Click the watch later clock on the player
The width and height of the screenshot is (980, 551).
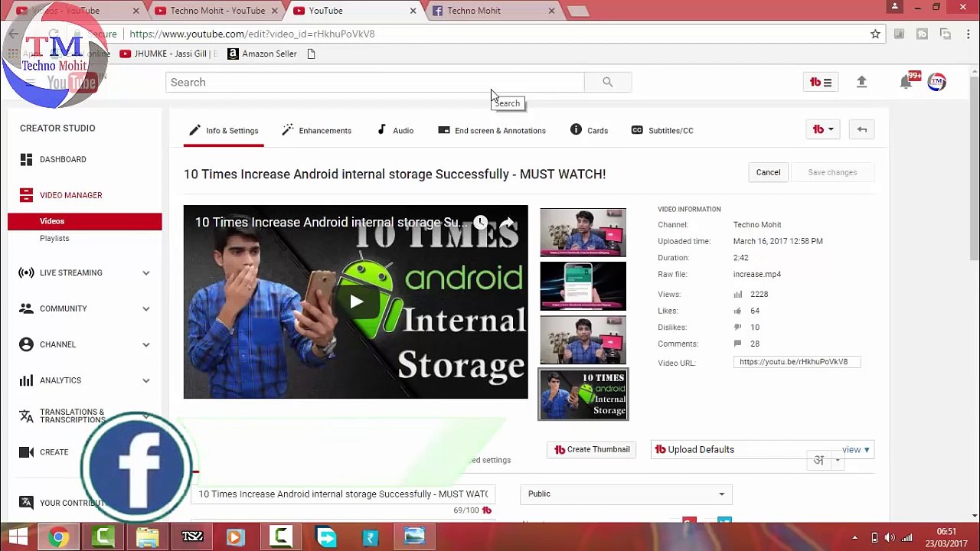point(480,223)
